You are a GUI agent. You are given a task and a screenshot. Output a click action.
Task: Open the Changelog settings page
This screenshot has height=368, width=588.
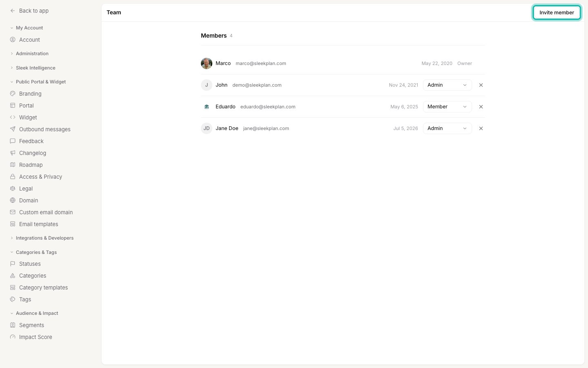(x=33, y=153)
